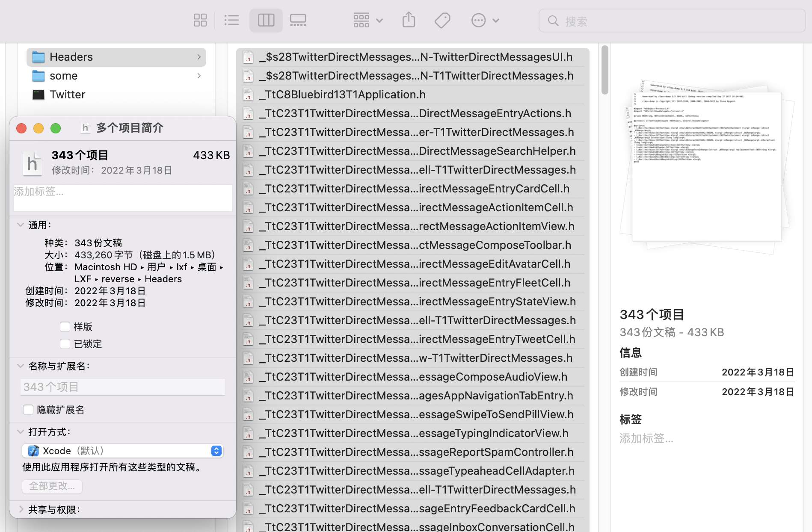Click the Finder search field
This screenshot has height=532, width=812.
[x=672, y=21]
